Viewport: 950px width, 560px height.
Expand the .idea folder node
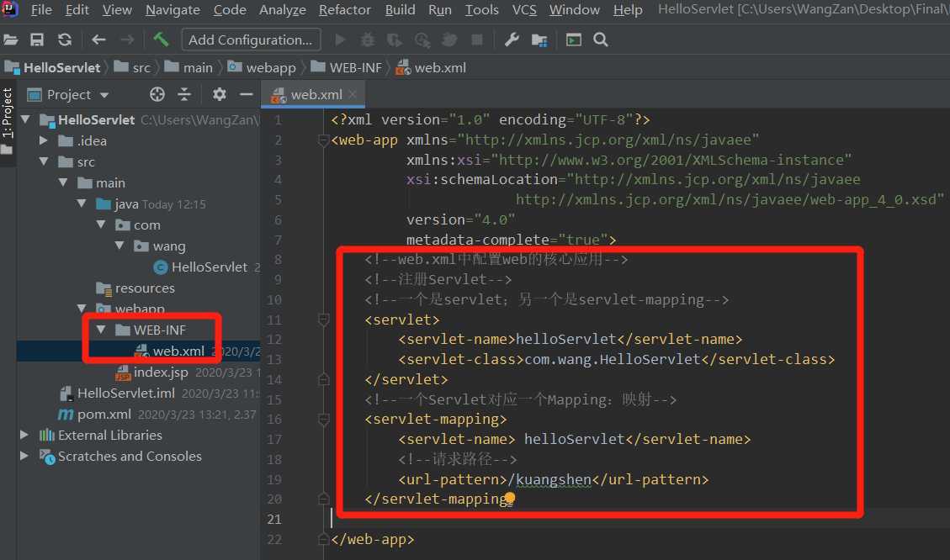click(x=44, y=140)
